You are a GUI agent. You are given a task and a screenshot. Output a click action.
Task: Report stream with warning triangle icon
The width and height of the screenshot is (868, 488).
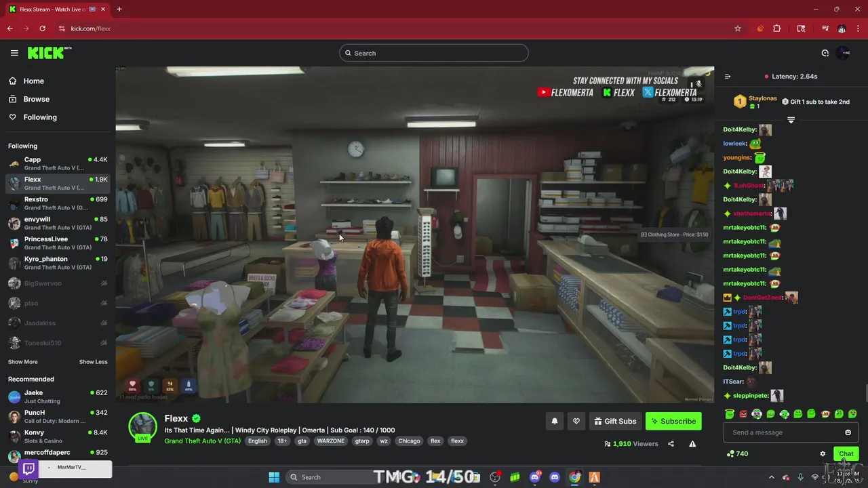click(x=692, y=444)
